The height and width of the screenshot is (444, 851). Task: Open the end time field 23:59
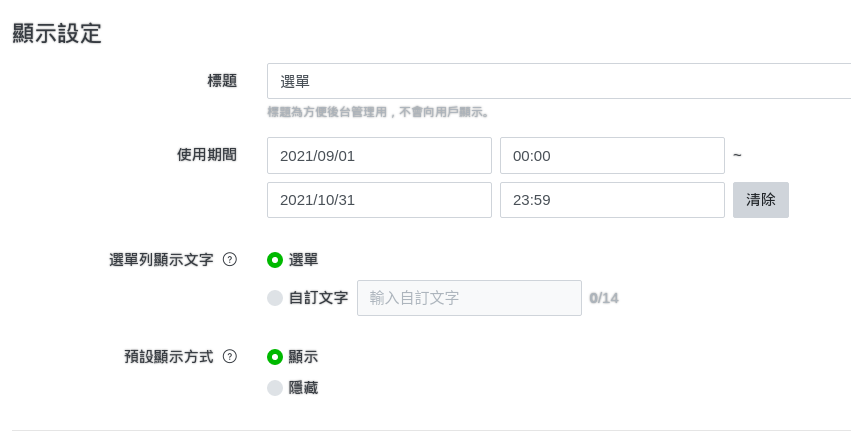pos(612,200)
